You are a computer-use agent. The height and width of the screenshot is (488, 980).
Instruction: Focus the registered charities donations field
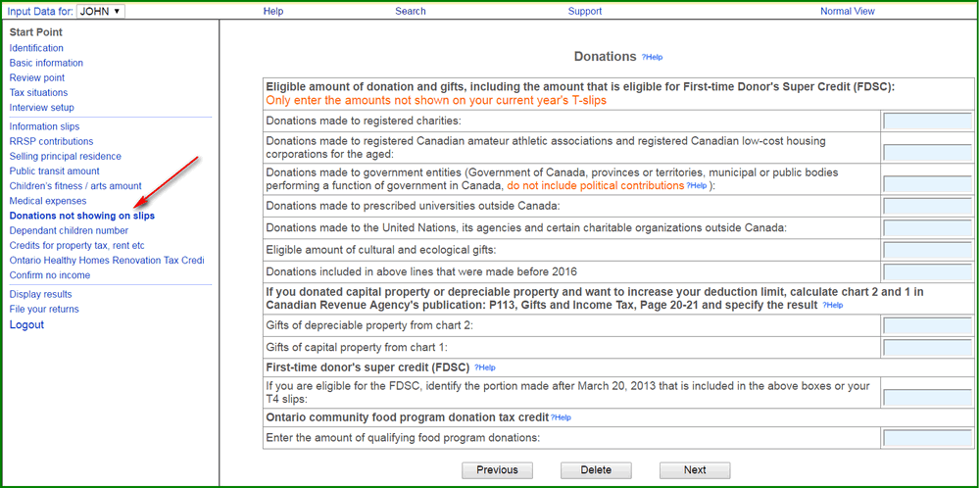click(x=927, y=122)
